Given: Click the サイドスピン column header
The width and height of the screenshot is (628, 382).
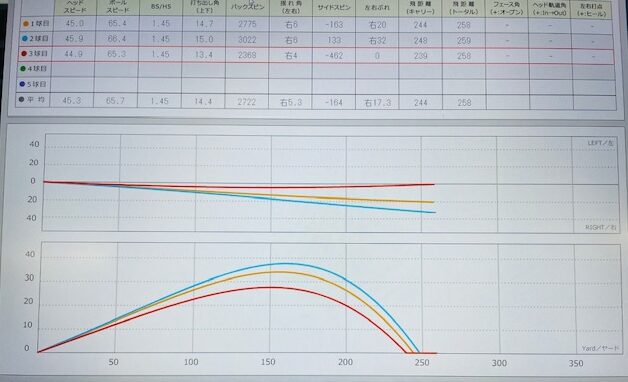Looking at the screenshot, I should [334, 8].
